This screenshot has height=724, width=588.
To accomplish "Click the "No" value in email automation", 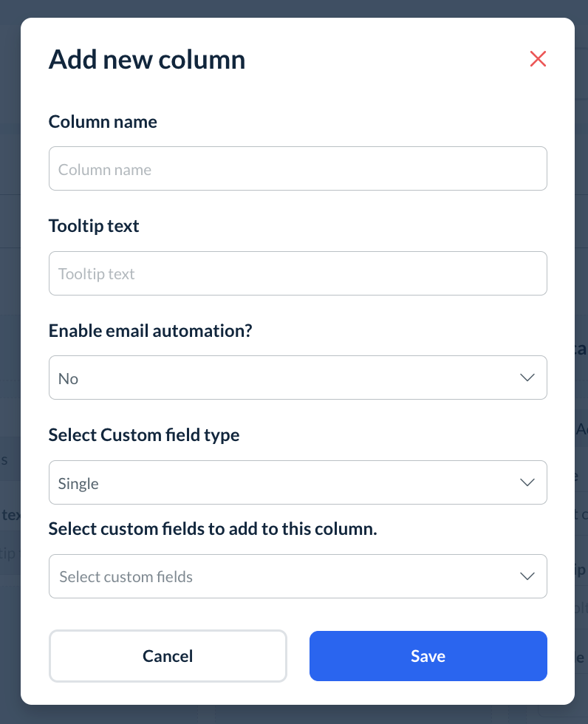I will tap(69, 379).
